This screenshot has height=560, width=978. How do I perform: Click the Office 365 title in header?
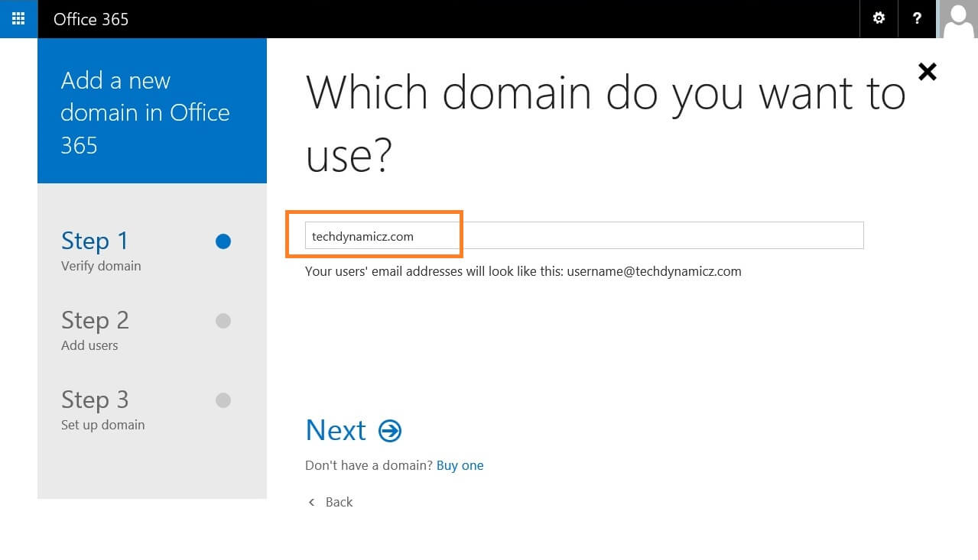click(91, 19)
